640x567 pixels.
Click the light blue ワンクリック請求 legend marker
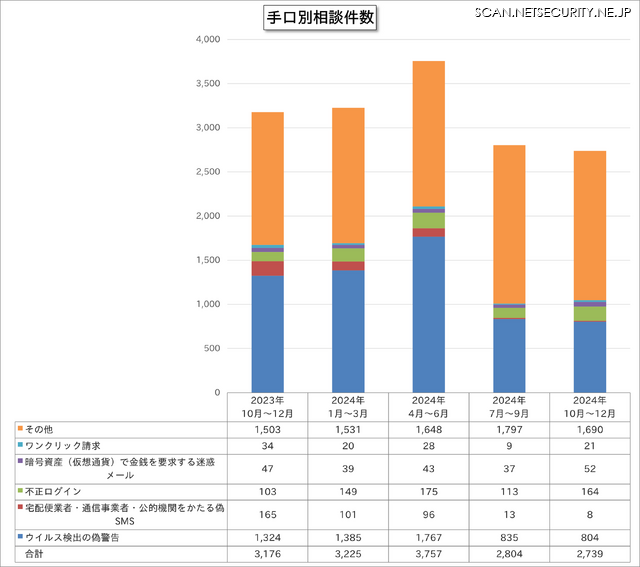click(x=20, y=444)
